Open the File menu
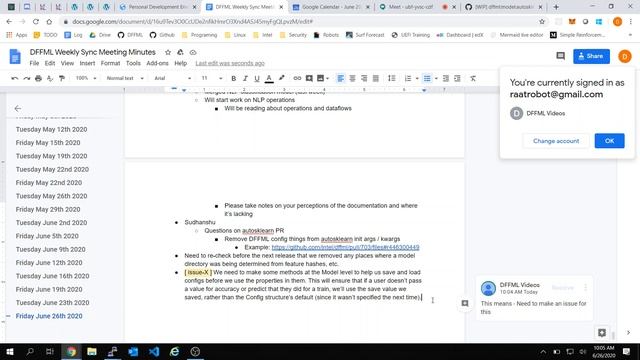This screenshot has width=640, height=360. (x=34, y=63)
